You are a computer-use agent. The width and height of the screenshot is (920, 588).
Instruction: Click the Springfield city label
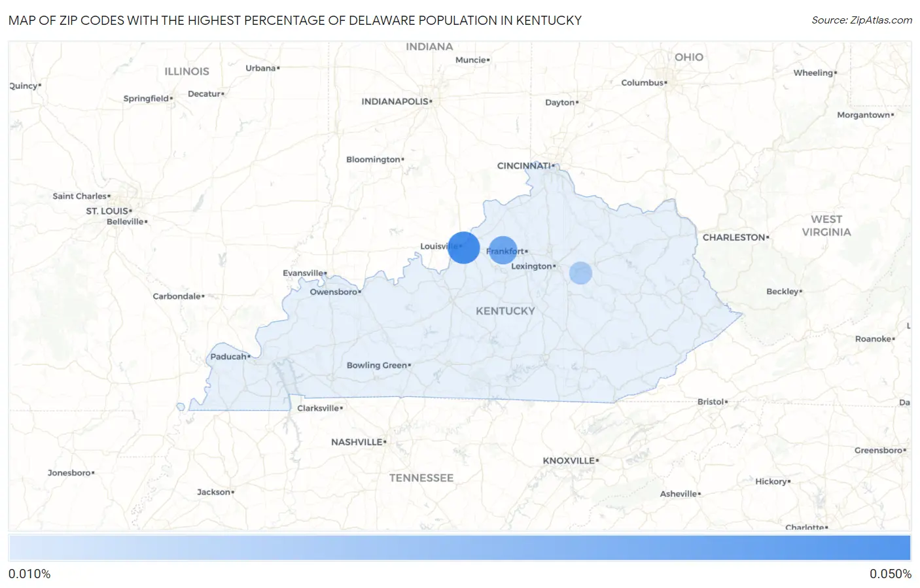click(x=146, y=98)
